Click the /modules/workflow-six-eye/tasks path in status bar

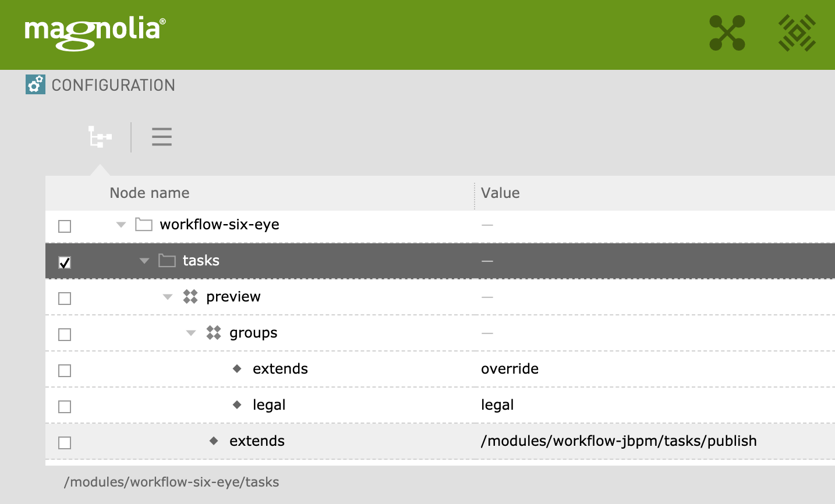171,482
